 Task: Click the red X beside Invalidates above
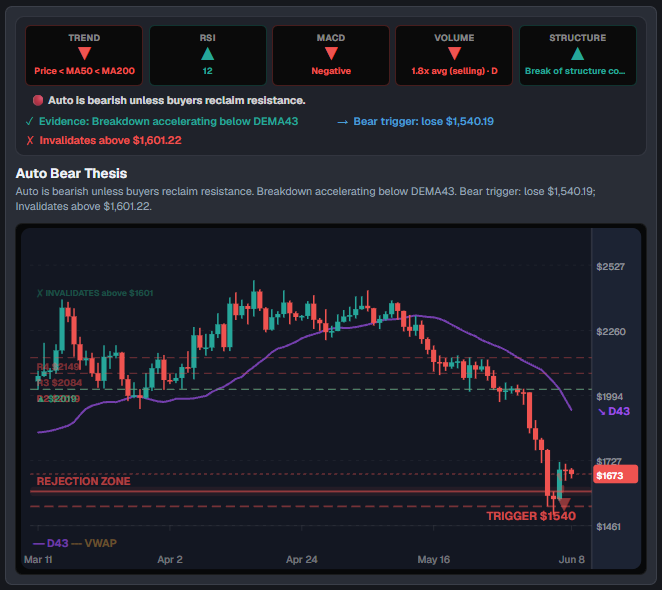click(30, 140)
